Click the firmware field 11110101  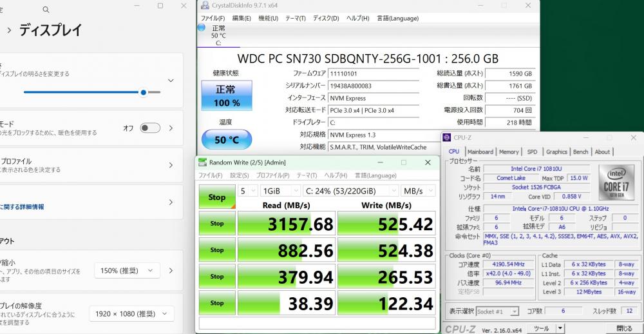(373, 74)
